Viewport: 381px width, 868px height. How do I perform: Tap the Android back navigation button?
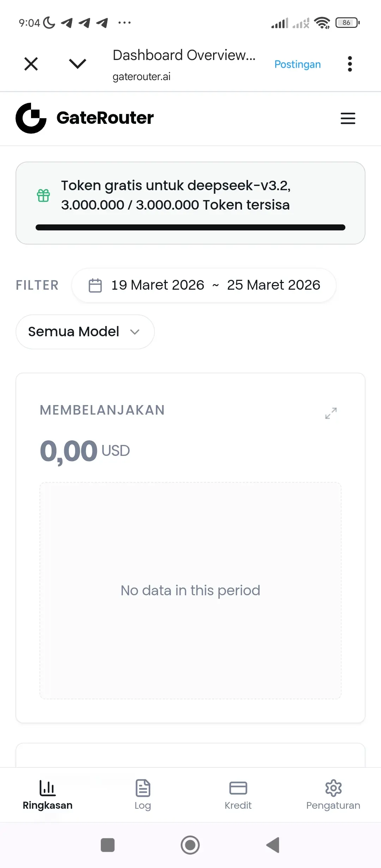tap(273, 845)
